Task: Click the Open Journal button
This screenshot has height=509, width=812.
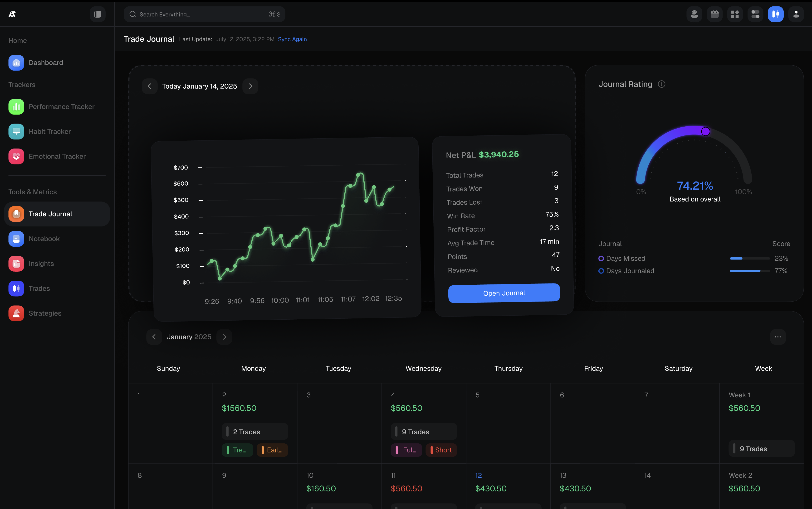Action: 504,293
